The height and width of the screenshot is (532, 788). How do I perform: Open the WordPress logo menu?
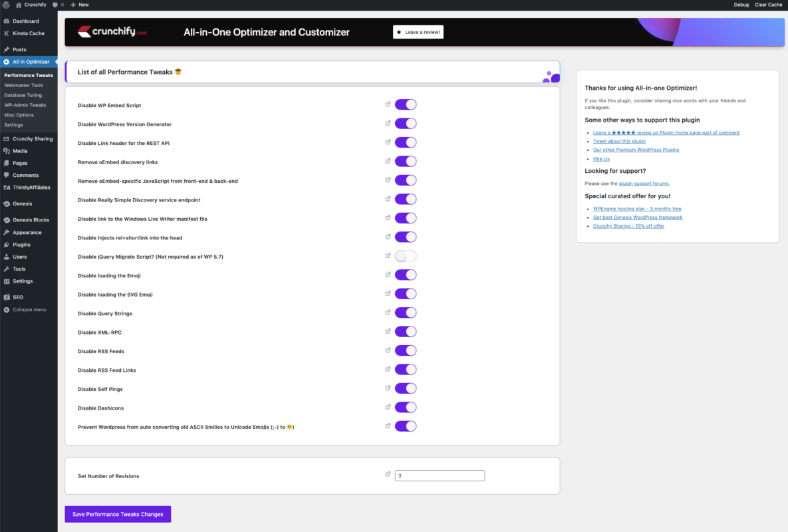tap(6, 5)
